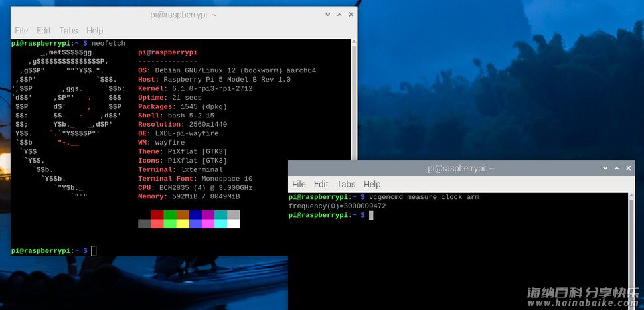Screen dimensions: 644x310
Task: Maximize the neofetch terminal window
Action: pos(339,15)
